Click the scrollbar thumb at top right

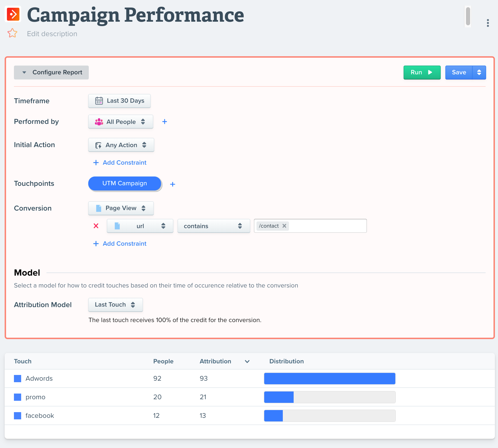click(468, 16)
